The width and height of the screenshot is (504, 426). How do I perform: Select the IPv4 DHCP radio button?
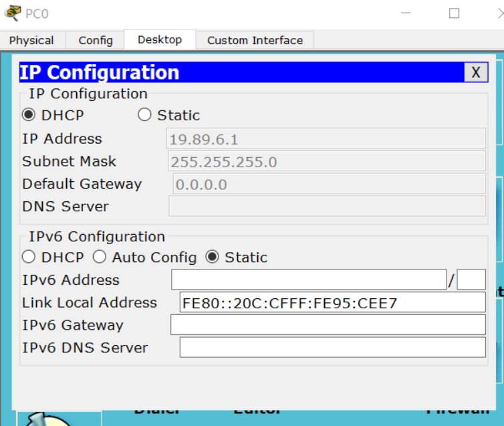(x=29, y=115)
